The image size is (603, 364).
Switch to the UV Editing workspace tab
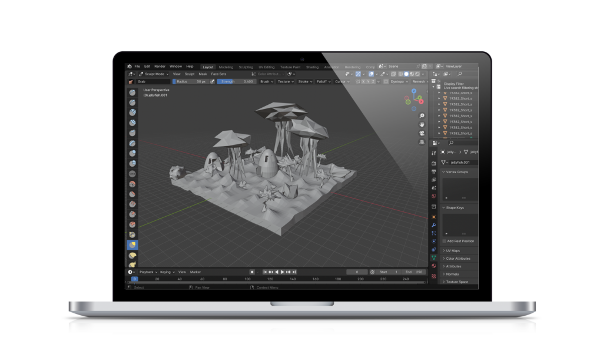[267, 67]
